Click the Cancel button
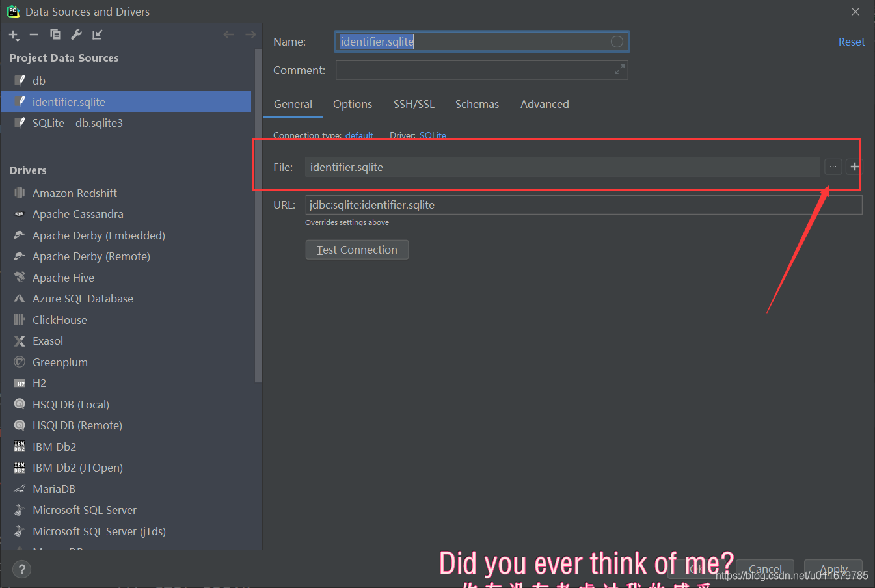 click(x=765, y=569)
